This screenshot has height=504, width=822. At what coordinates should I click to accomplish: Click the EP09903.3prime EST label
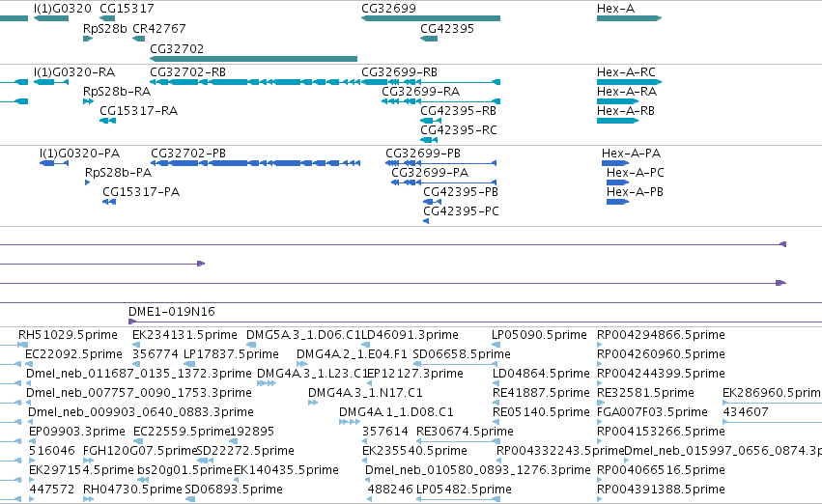(77, 432)
